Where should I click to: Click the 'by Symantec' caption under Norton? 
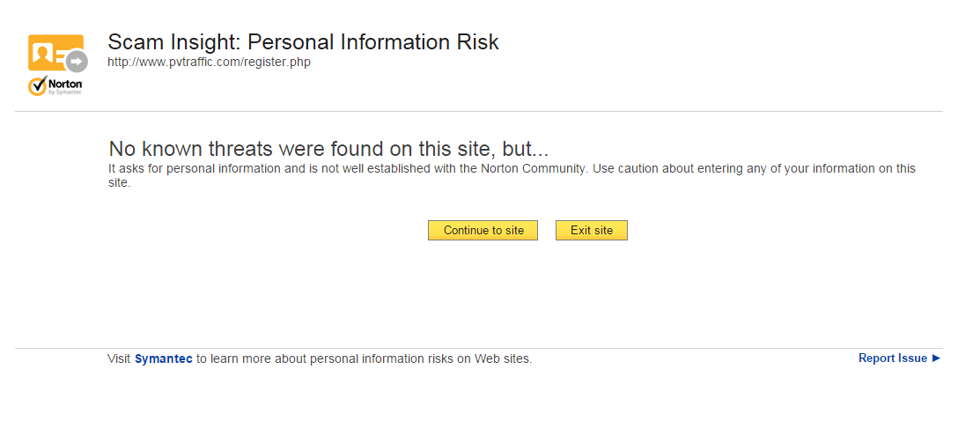(65, 92)
